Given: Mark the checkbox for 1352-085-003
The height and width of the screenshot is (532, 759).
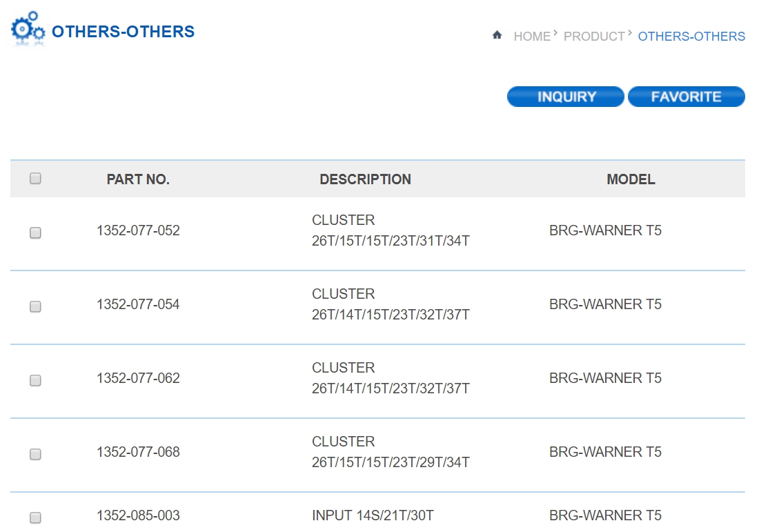Looking at the screenshot, I should (x=36, y=518).
